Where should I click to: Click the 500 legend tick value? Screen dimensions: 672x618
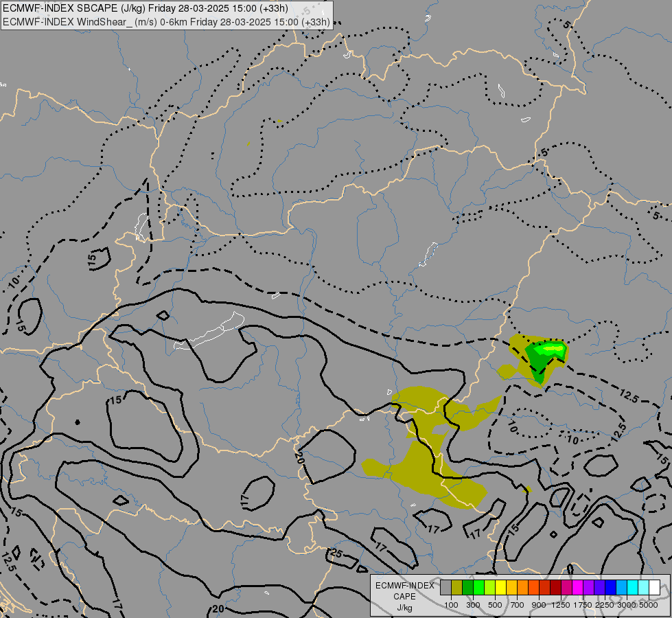click(x=495, y=605)
